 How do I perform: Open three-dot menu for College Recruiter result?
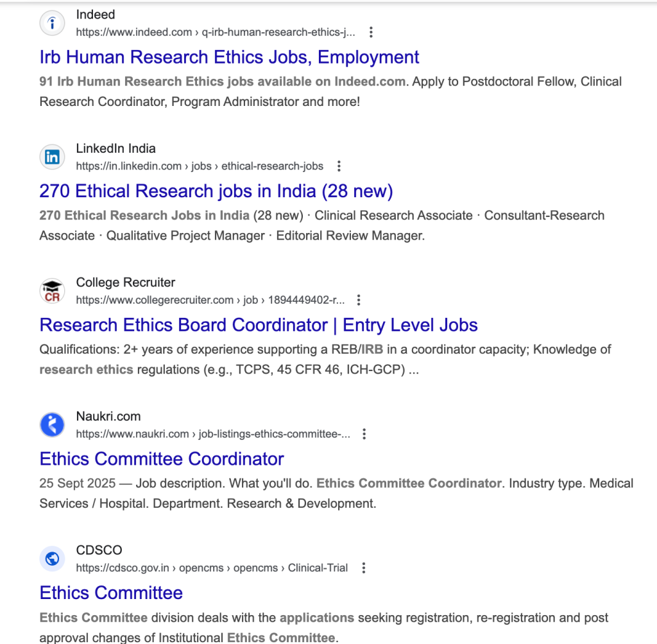click(x=359, y=300)
